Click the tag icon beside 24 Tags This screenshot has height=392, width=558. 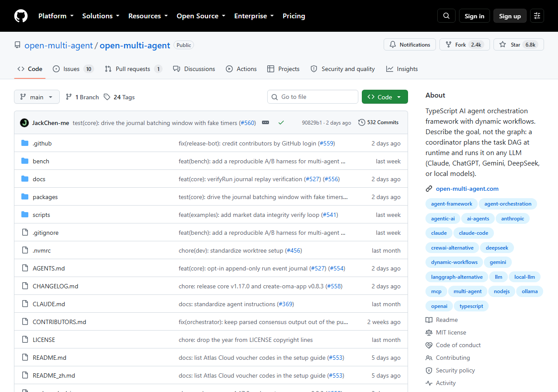pos(107,97)
